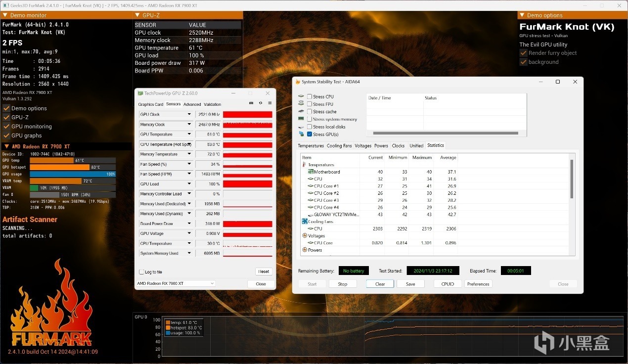Click the Motherboard icon in the Statistics list
The image size is (628, 364).
(311, 172)
